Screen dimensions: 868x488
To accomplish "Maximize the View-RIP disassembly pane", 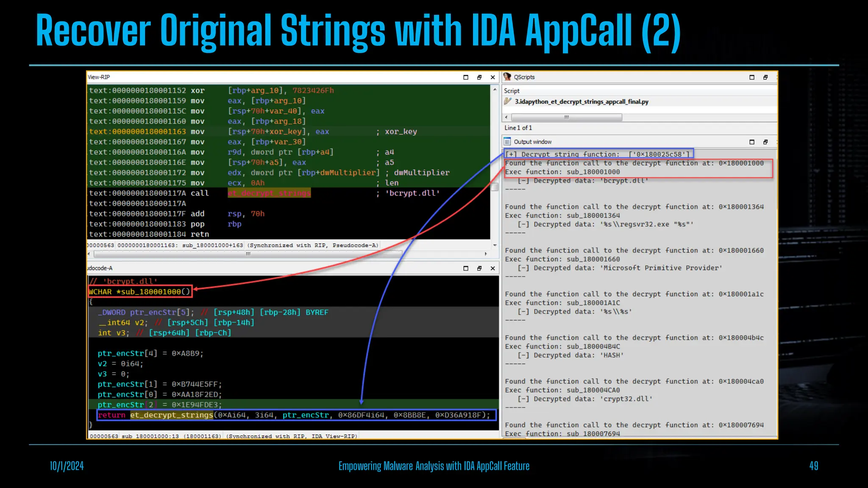I will tap(466, 77).
